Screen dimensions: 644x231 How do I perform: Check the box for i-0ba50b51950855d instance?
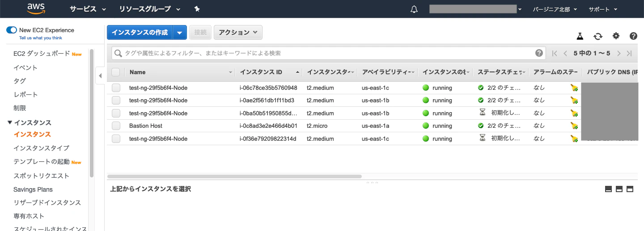click(116, 113)
